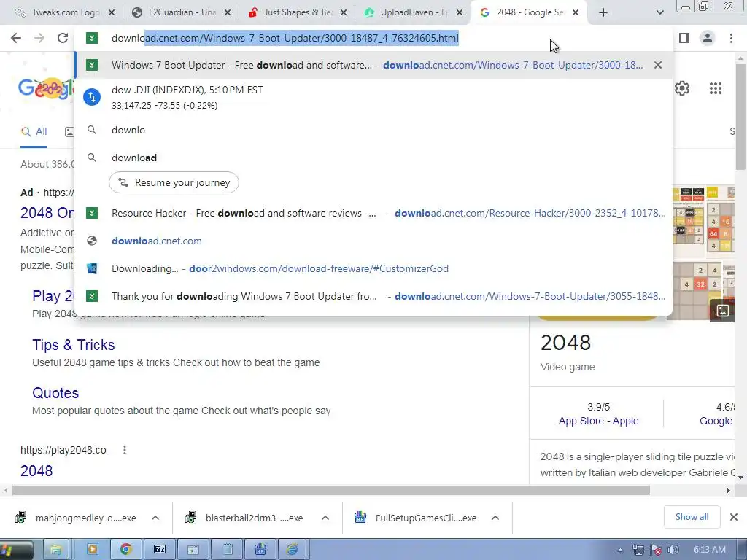The width and height of the screenshot is (747, 560).
Task: Switch to Chrome in the taskbar
Action: coord(125,550)
